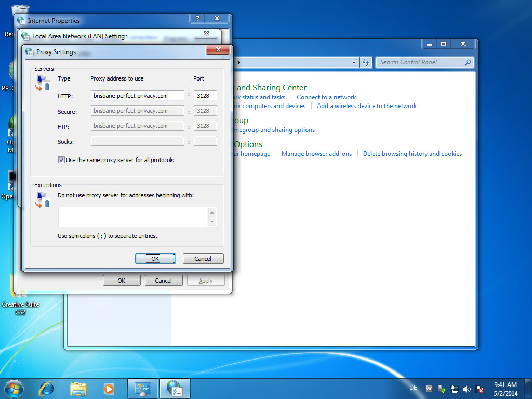Open Connect to a network link

tap(326, 97)
